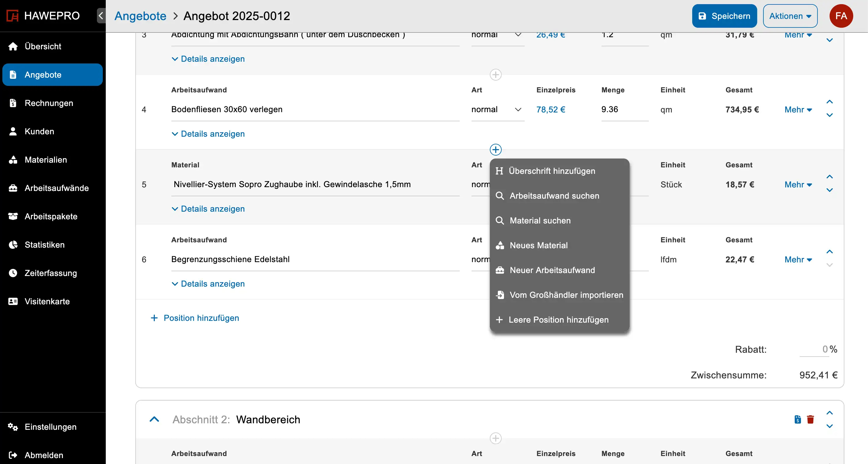Open Mehr menu for Begrenzungsschiene row
This screenshot has width=868, height=464.
798,260
